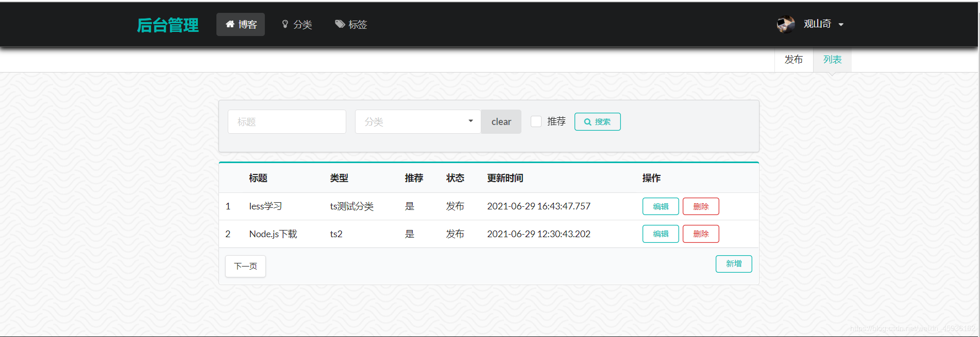Focus the 标题 title input field
980x337 pixels.
287,121
